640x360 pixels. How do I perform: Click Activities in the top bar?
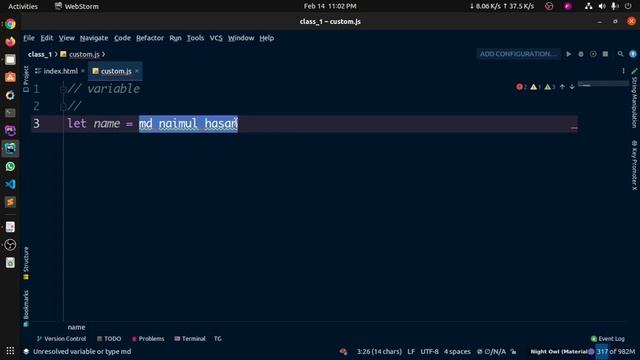23,6
